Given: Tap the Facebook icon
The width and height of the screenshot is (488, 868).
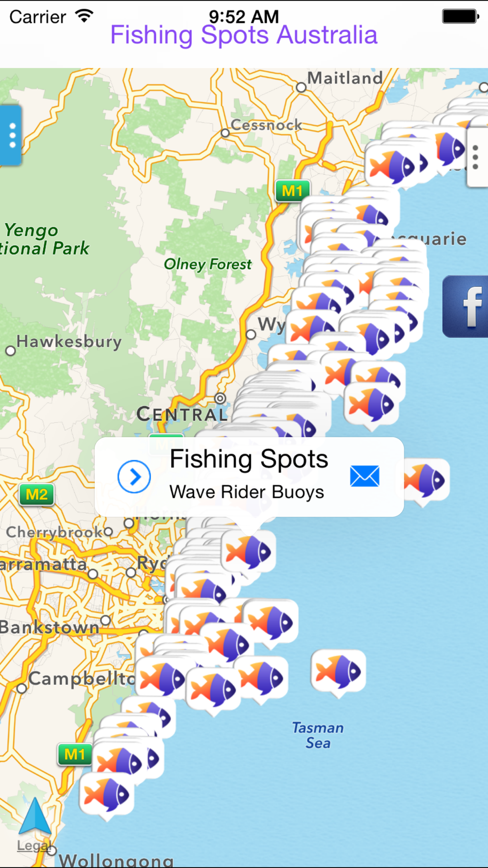Looking at the screenshot, I should (466, 307).
